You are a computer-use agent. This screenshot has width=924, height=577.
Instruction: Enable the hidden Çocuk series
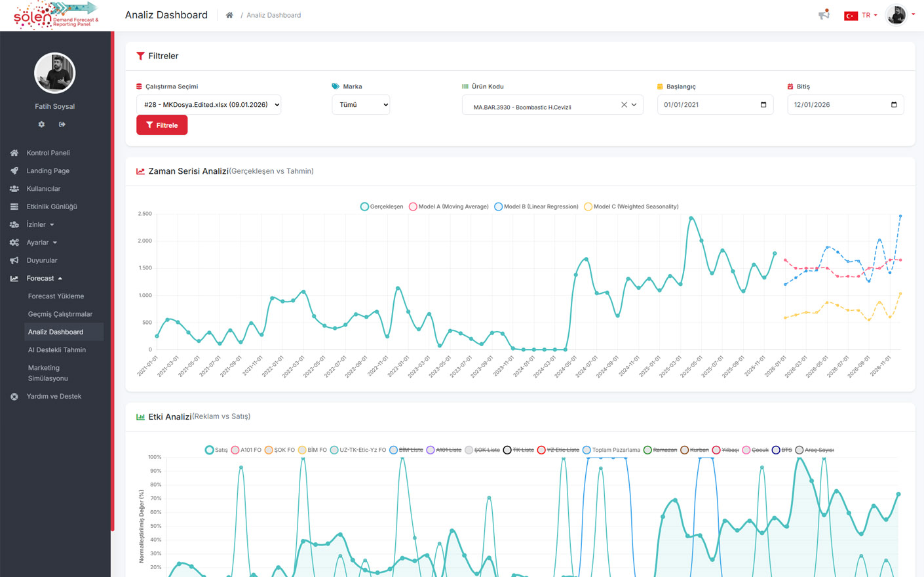755,450
